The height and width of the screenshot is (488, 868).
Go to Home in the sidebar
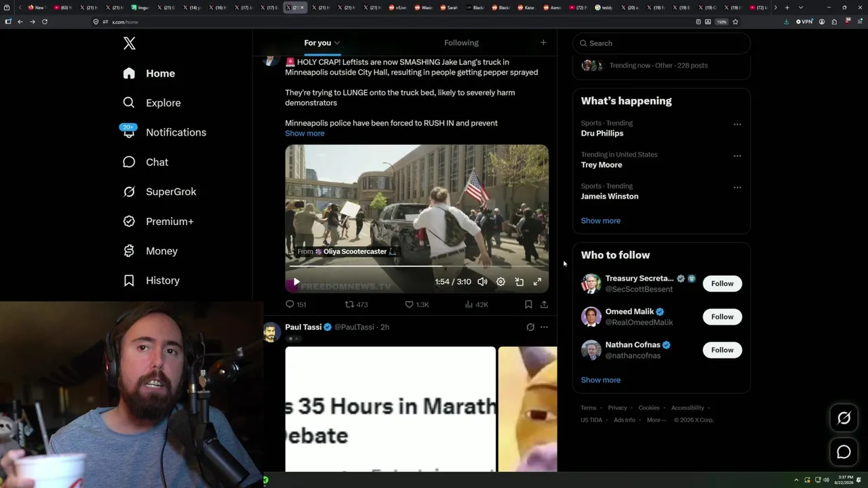(x=149, y=73)
